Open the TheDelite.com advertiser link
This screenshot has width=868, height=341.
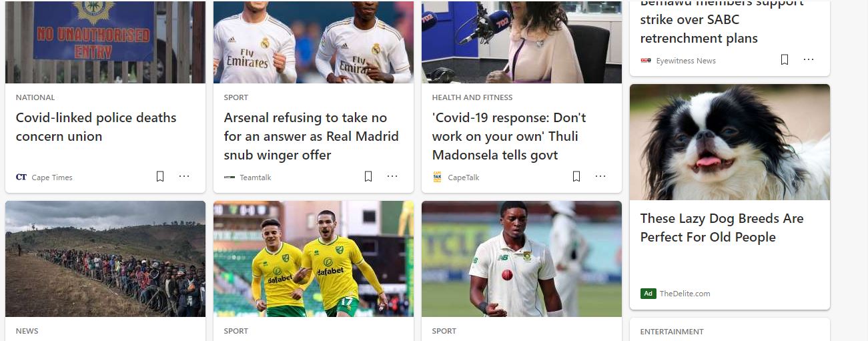click(685, 294)
